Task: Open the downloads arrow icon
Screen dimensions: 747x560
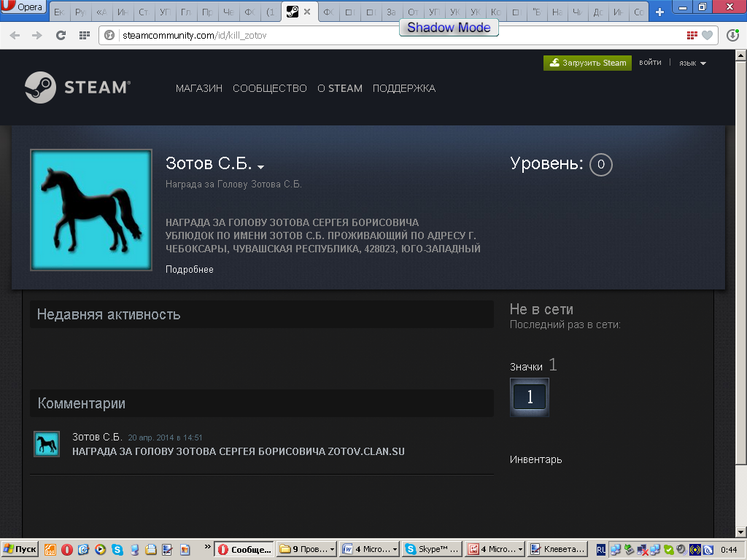Action: click(x=732, y=35)
